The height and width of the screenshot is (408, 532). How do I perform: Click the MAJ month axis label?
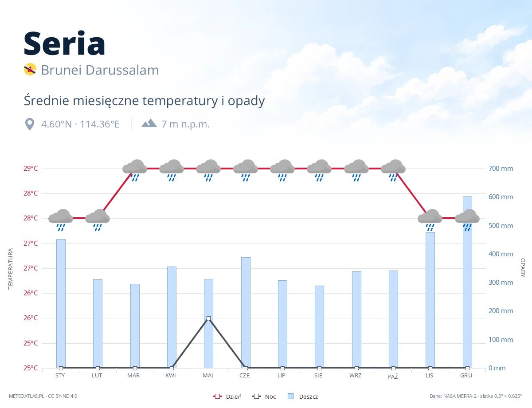(207, 375)
